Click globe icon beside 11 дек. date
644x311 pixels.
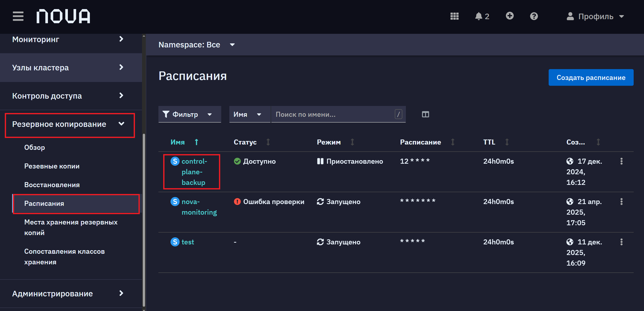(x=570, y=242)
